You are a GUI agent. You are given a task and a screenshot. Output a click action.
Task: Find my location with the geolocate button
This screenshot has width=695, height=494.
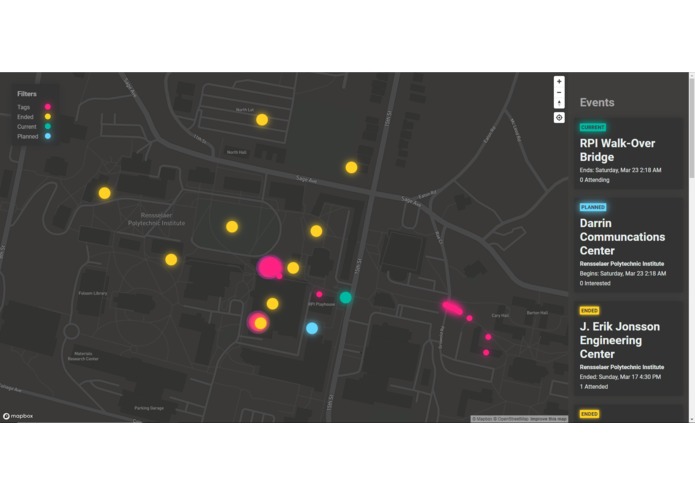coord(559,117)
